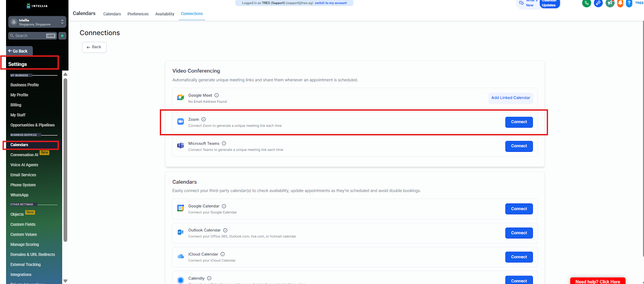Open Phone System settings
644x284 pixels.
[x=23, y=185]
